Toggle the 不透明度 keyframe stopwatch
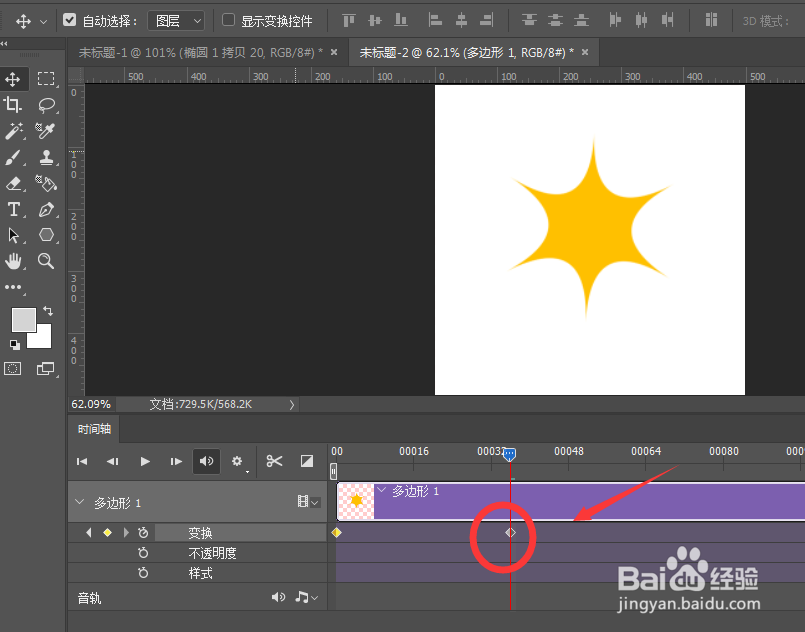The image size is (805, 632). click(143, 552)
